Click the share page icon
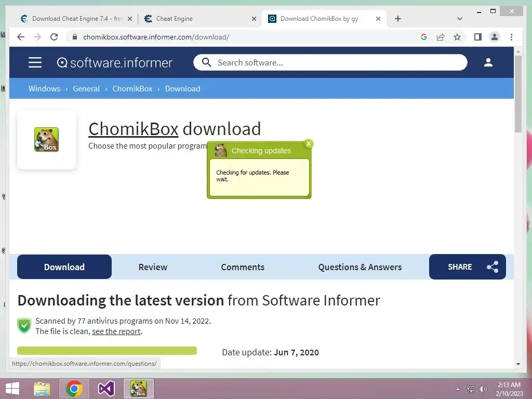The image size is (532, 399). tap(441, 37)
